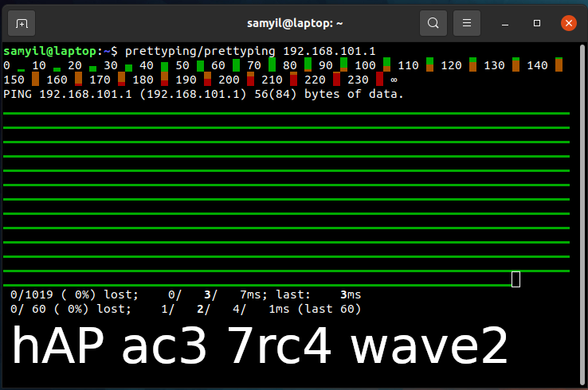
Task: Click the terminal cursor block
Action: (x=515, y=279)
